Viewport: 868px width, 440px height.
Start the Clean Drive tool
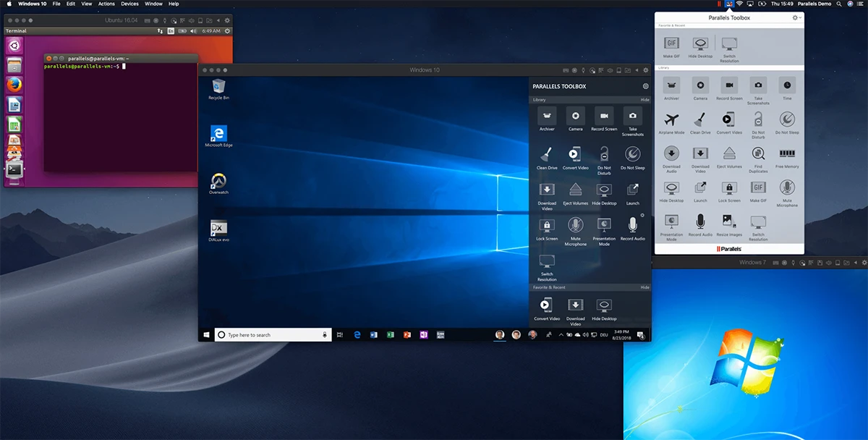(700, 120)
